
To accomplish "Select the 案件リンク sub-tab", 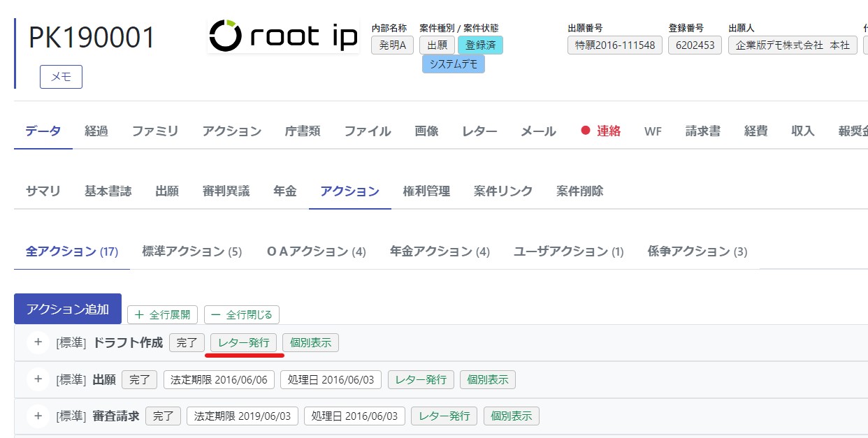I will point(503,191).
